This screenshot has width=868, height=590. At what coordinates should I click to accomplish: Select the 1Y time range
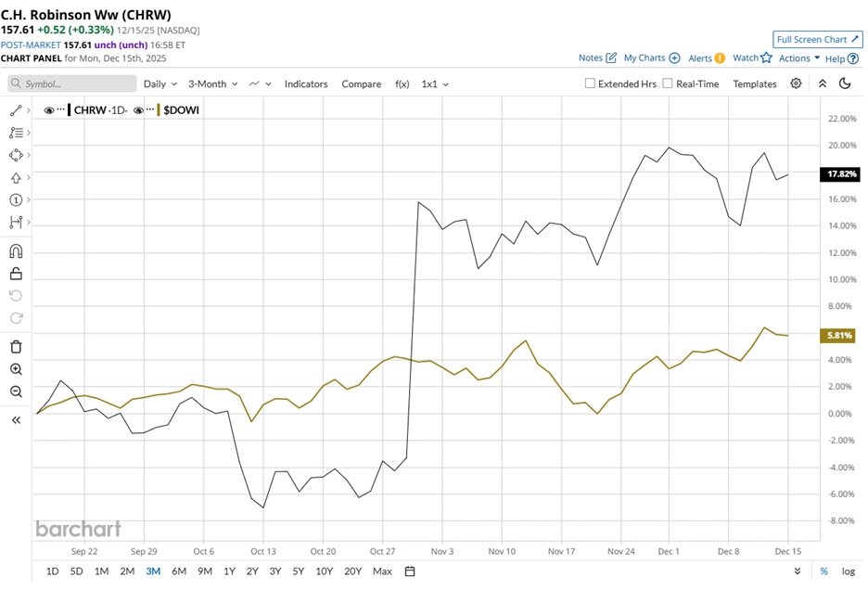pos(229,571)
